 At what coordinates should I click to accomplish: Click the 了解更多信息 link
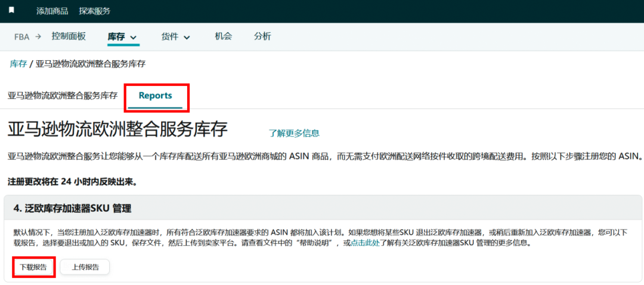tap(294, 133)
